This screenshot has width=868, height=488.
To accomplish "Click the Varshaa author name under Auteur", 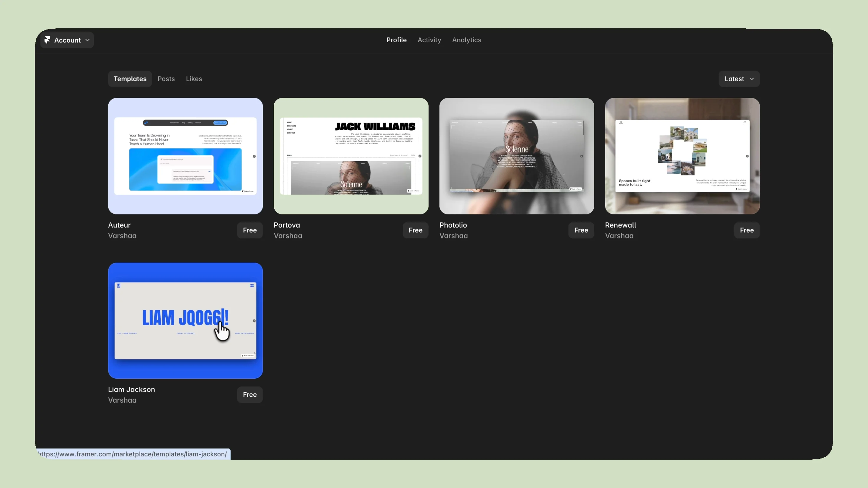I will (122, 236).
